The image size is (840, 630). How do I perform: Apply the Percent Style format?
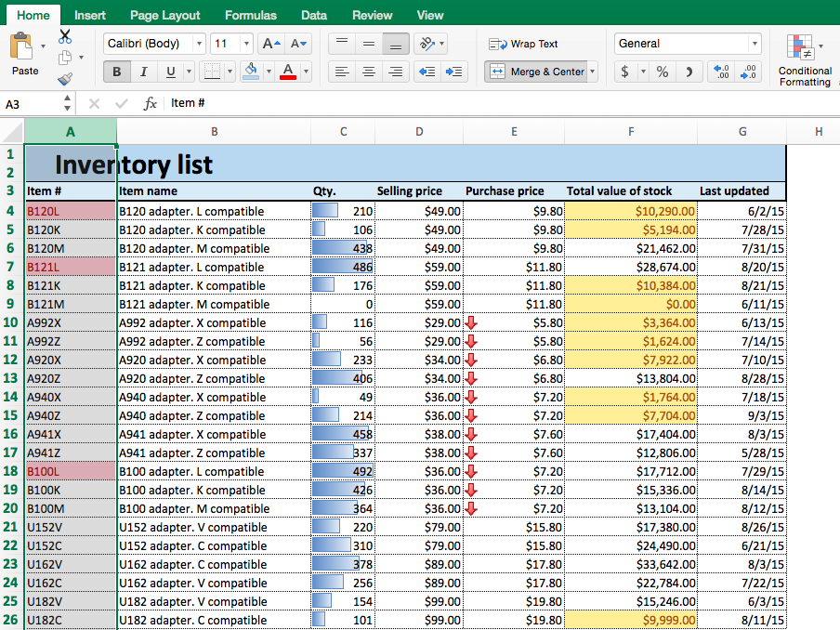tap(662, 72)
